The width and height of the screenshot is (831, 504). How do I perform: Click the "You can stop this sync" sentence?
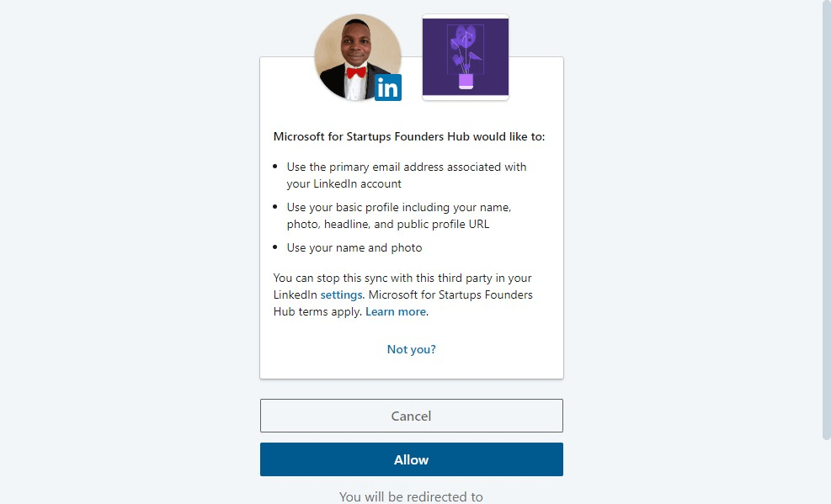pos(402,278)
